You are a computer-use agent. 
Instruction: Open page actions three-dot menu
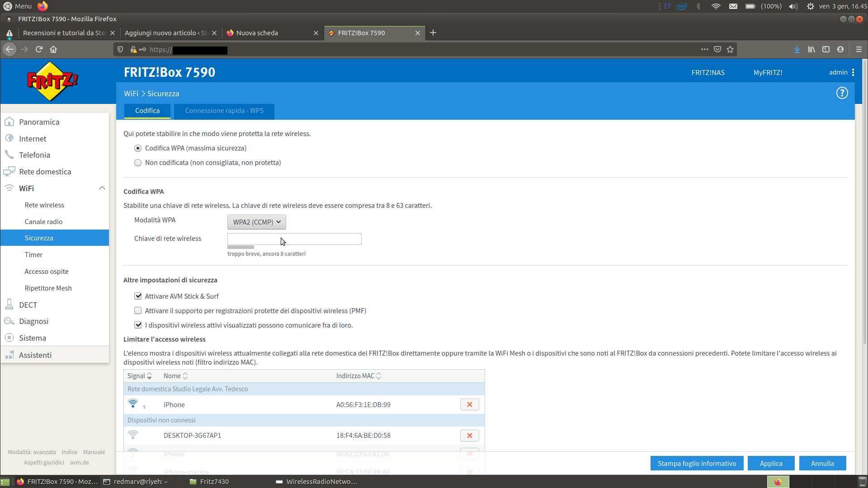click(x=705, y=49)
